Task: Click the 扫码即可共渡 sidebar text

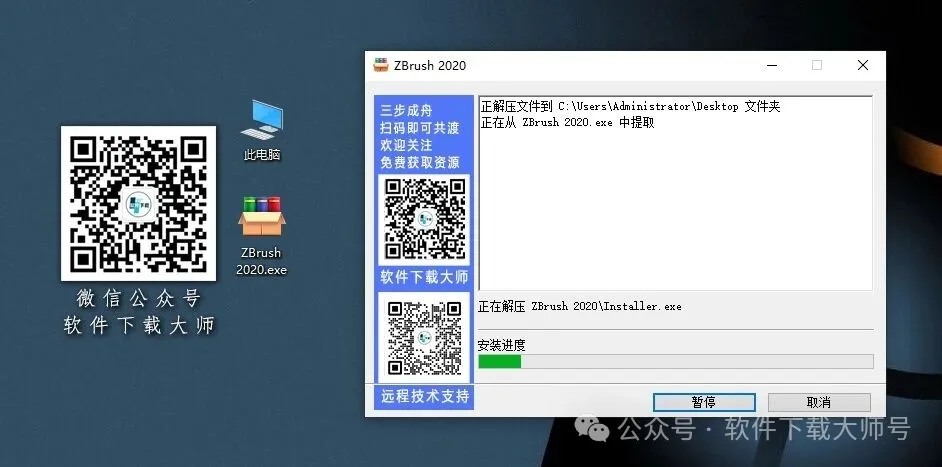Action: click(x=420, y=128)
